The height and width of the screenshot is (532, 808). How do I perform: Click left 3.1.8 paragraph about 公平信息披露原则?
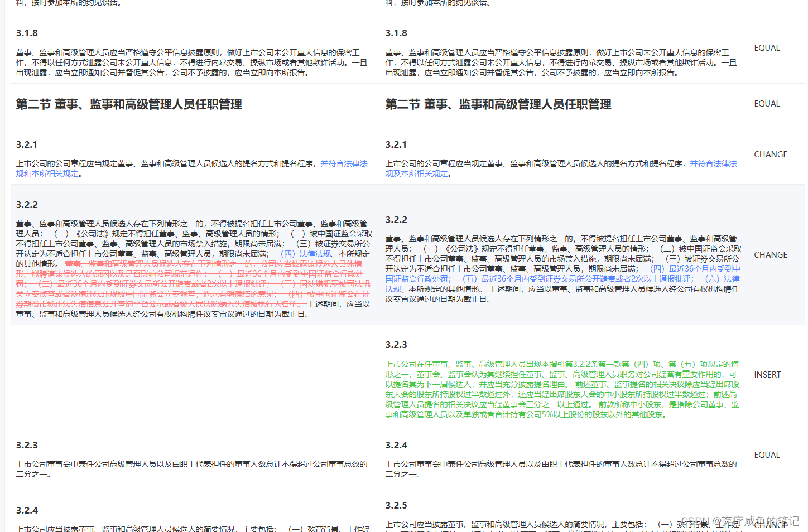(192, 62)
